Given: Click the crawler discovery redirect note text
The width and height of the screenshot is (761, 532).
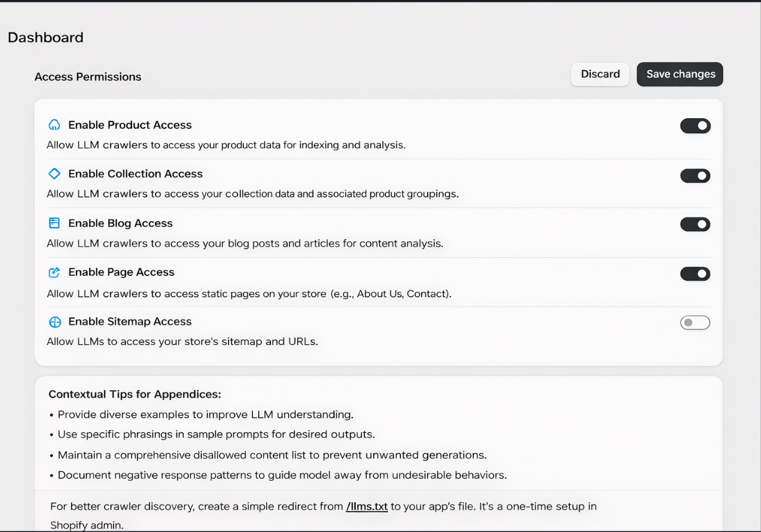Looking at the screenshot, I should (321, 506).
